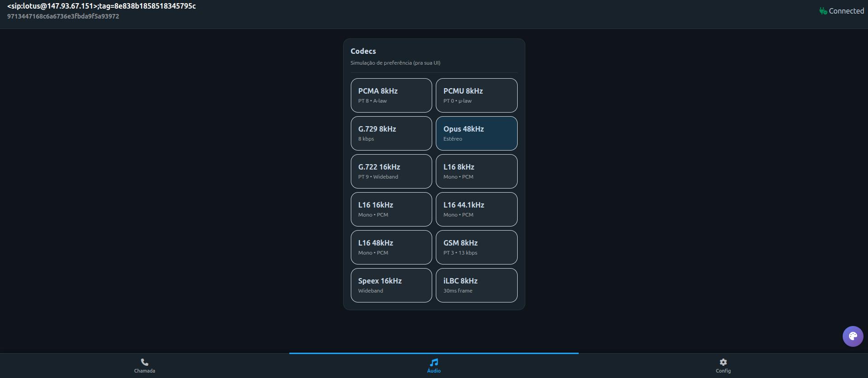Screen dimensions: 868x378
Task: Switch to the Chamada tab
Action: (145, 371)
